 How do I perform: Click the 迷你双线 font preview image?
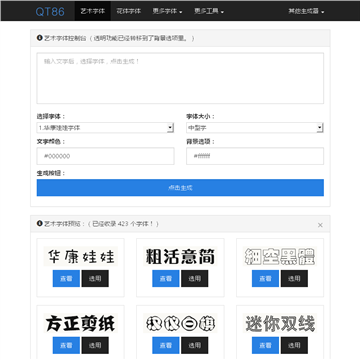[x=280, y=323]
